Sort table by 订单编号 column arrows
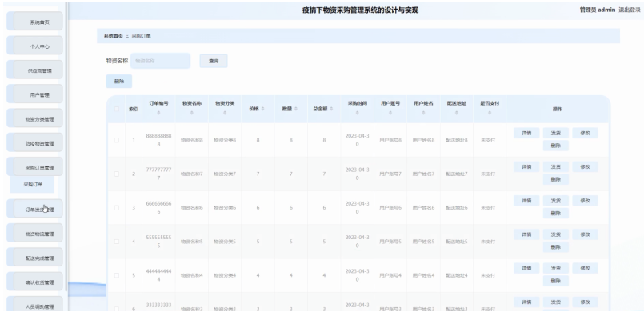Image resolution: width=644 pixels, height=312 pixels. pos(158,113)
